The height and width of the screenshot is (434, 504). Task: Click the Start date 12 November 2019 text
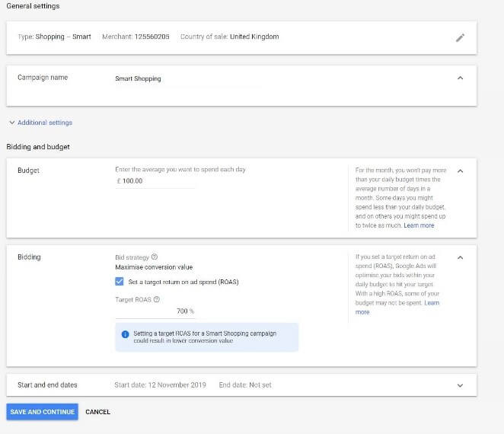tap(161, 385)
